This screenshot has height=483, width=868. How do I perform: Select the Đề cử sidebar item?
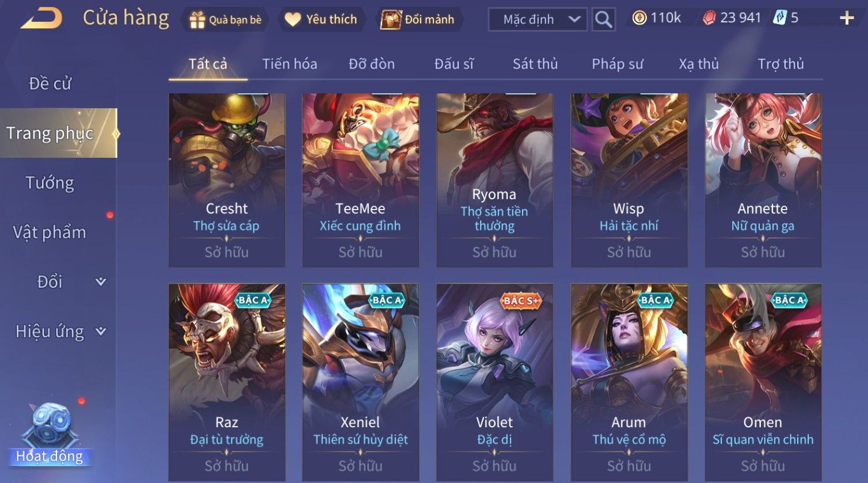[x=50, y=83]
